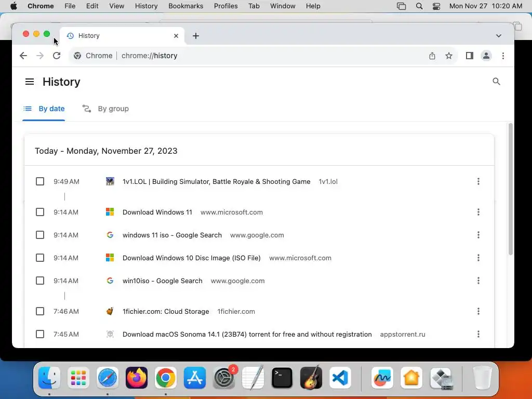Image resolution: width=532 pixels, height=399 pixels.
Task: Switch to the By date tab
Action: click(x=44, y=109)
